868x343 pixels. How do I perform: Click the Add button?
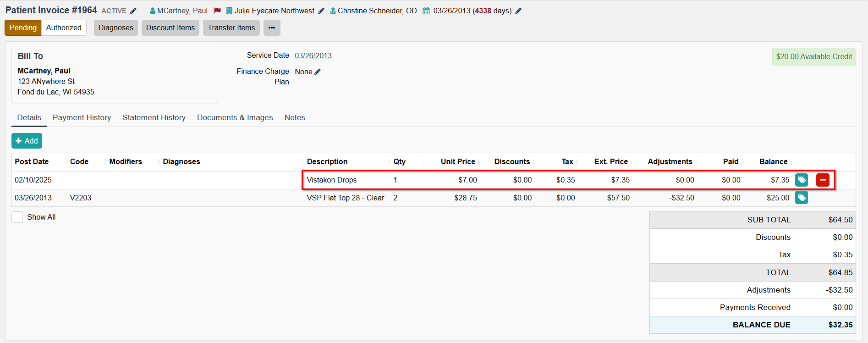(27, 141)
